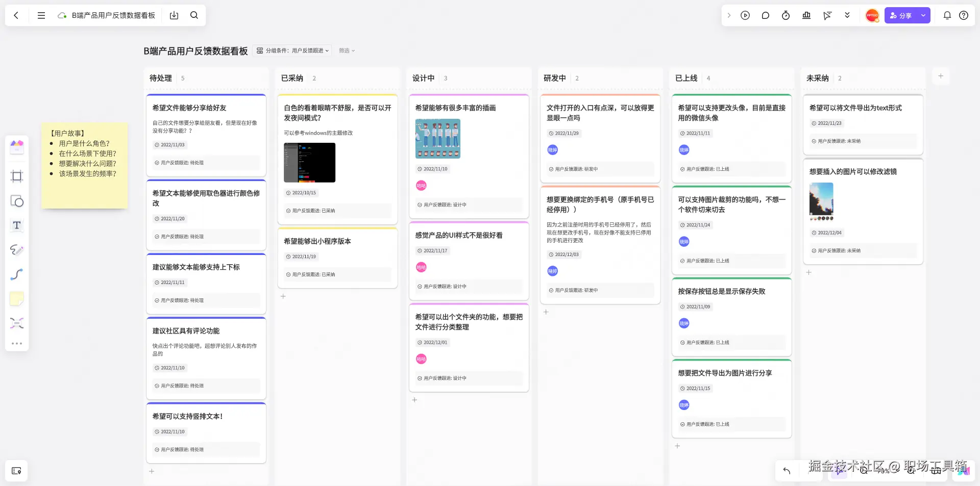The height and width of the screenshot is (486, 980).
Task: Open card 希望可以支持竖排文本!
Action: point(206,433)
